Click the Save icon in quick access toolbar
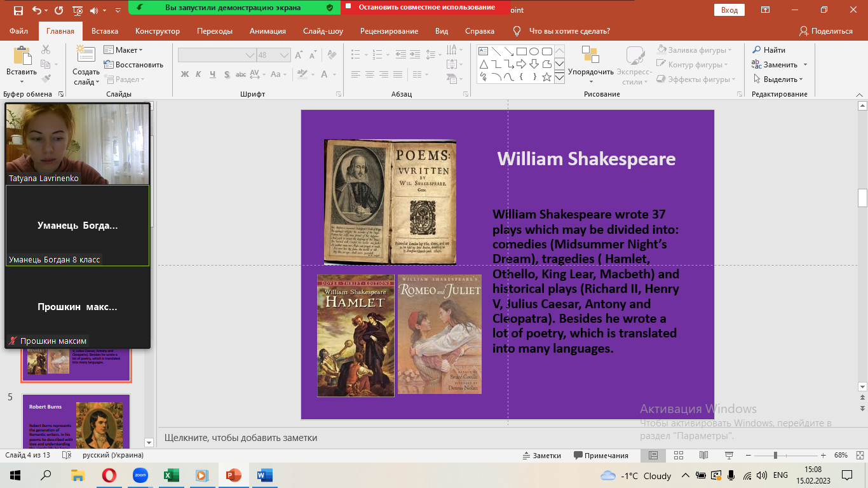 (18, 10)
